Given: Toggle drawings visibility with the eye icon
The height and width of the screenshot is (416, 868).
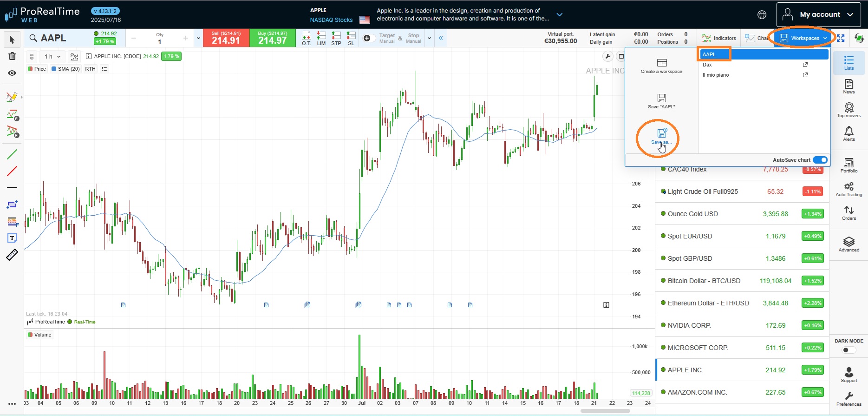Looking at the screenshot, I should [12, 73].
